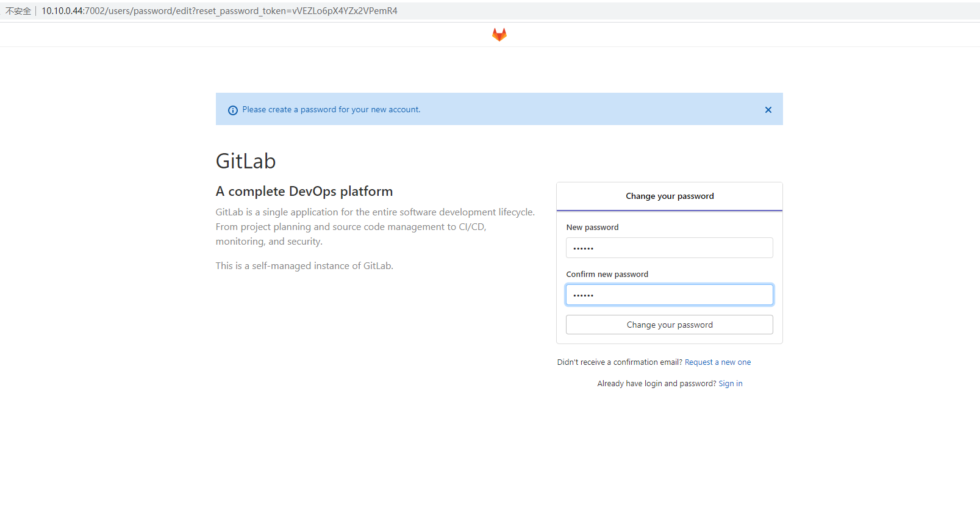Select the Change your password tab header
Viewport: 980px width, 507px height.
[670, 196]
